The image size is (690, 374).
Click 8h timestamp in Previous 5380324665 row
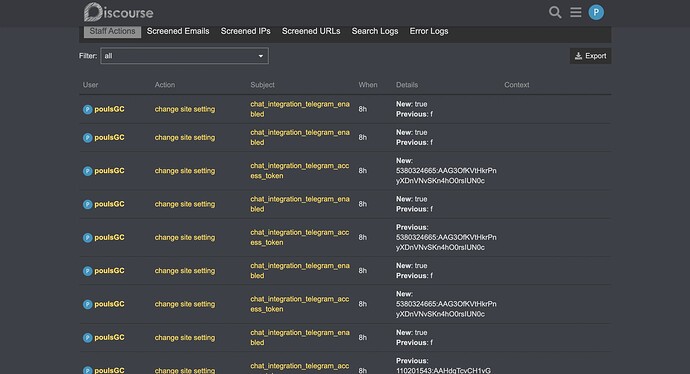pos(363,238)
